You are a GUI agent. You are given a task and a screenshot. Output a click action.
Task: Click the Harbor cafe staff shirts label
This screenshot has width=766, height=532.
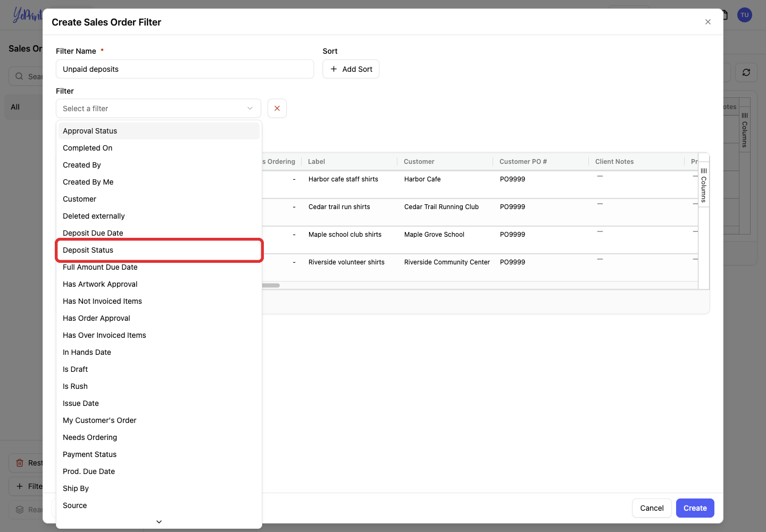(x=343, y=179)
